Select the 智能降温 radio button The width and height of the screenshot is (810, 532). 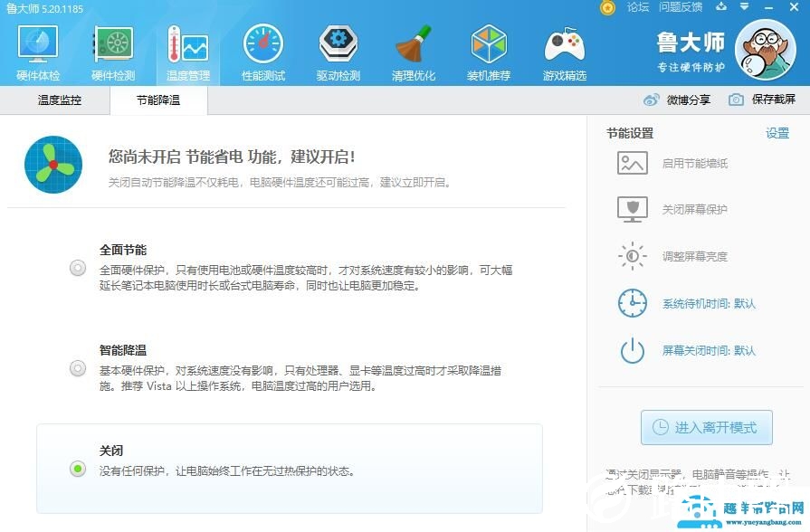pyautogui.click(x=78, y=368)
